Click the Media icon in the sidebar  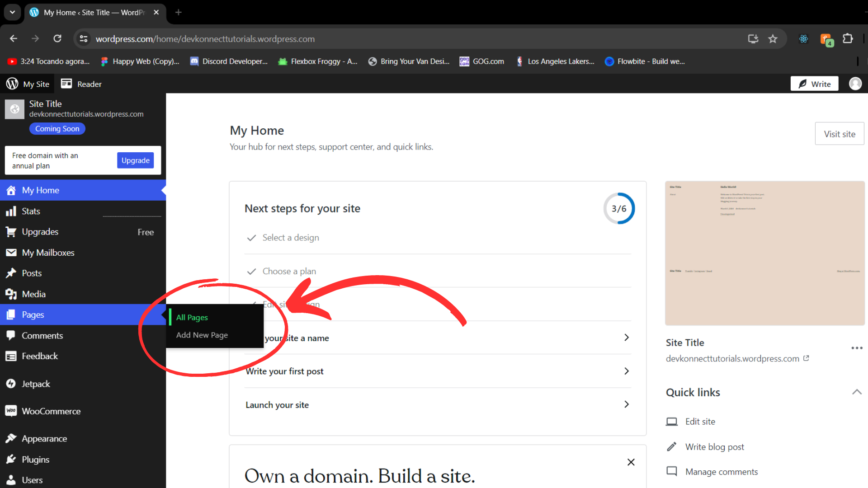[11, 294]
